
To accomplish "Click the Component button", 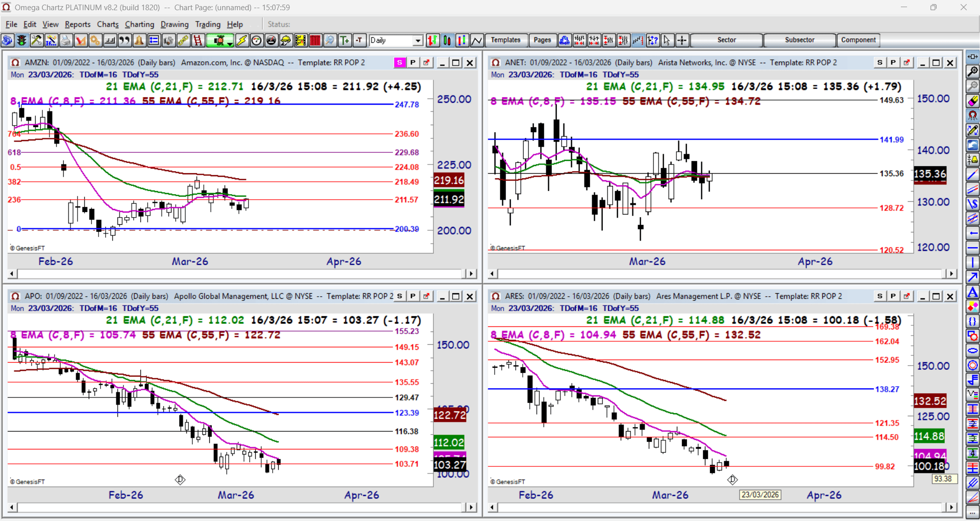I will pyautogui.click(x=859, y=40).
